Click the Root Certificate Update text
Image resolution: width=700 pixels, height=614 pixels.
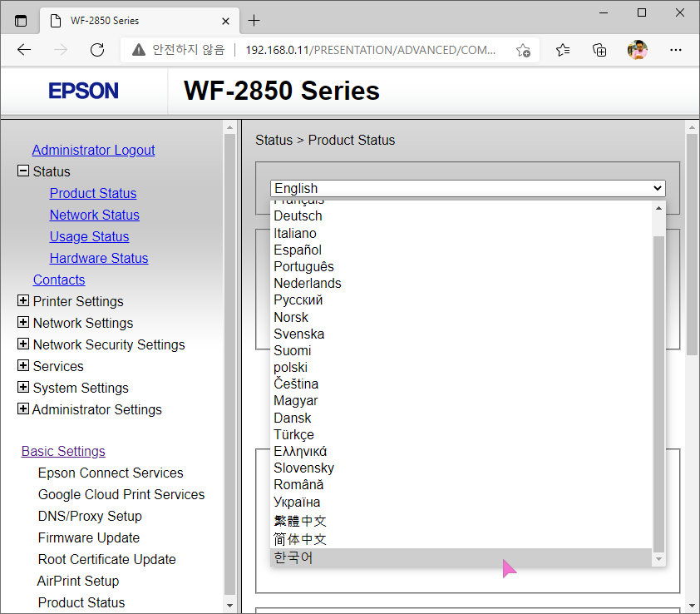click(107, 559)
